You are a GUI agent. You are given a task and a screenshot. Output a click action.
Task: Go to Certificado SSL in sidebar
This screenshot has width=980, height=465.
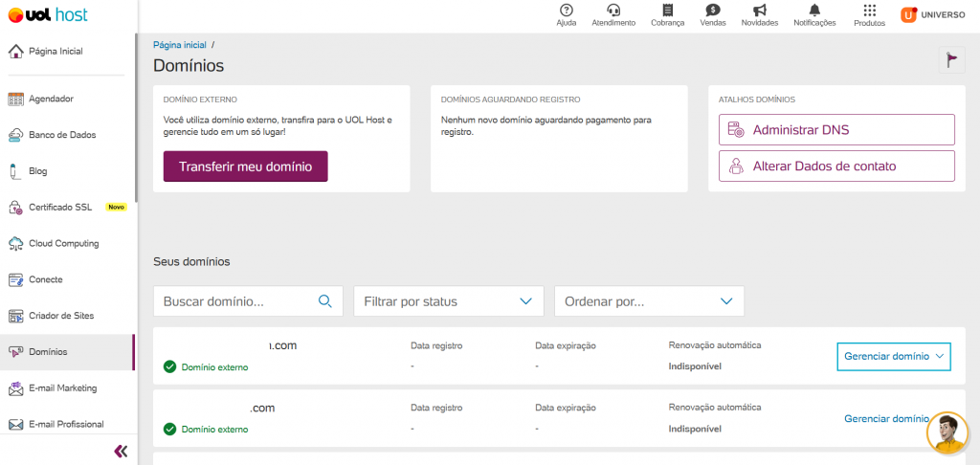click(59, 207)
